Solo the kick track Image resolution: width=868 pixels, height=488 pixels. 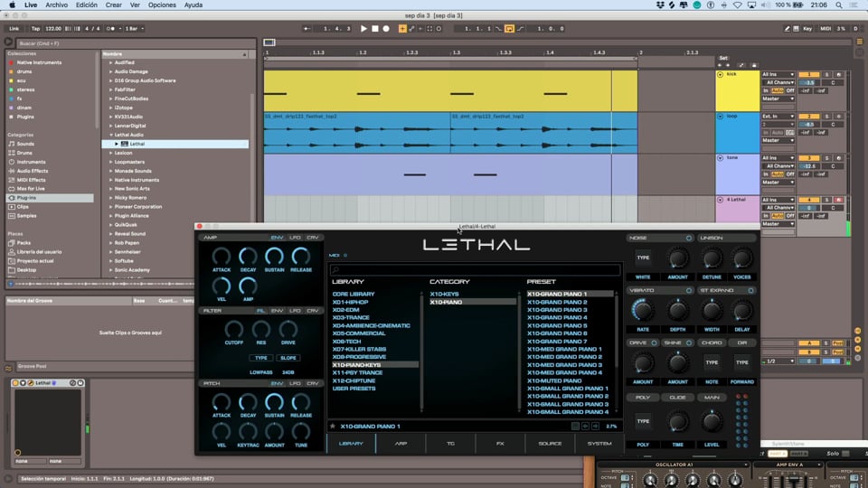(826, 74)
